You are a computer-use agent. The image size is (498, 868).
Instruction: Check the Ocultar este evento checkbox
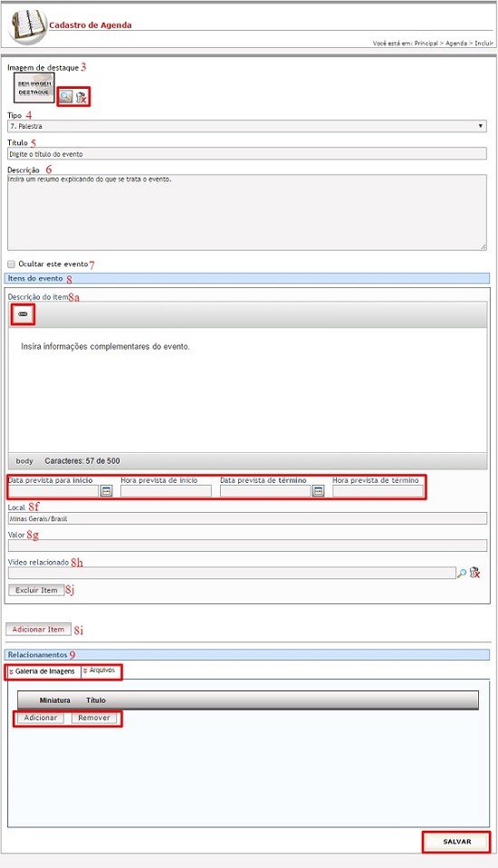(x=11, y=264)
